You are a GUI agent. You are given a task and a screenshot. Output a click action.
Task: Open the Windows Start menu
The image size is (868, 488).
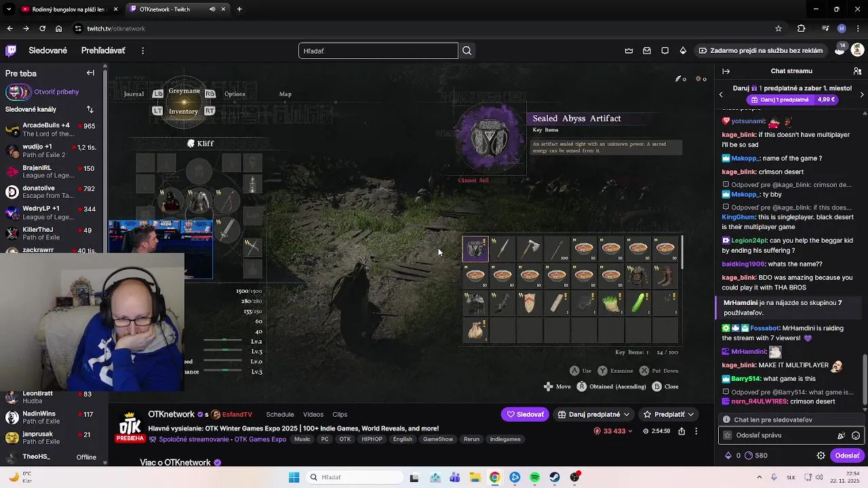click(294, 477)
